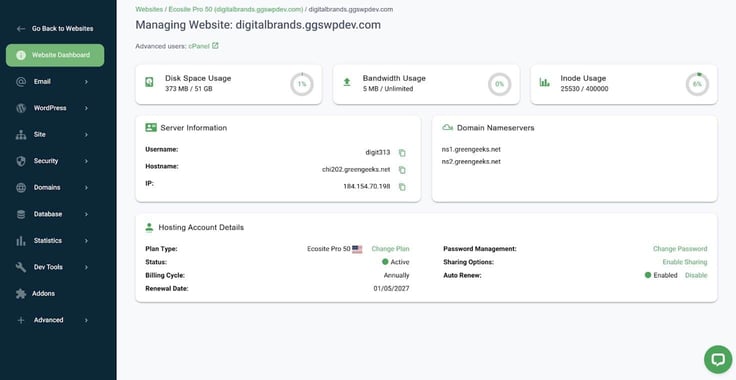736x380 pixels.
Task: Open Website Dashboard menu item
Action: (55, 55)
